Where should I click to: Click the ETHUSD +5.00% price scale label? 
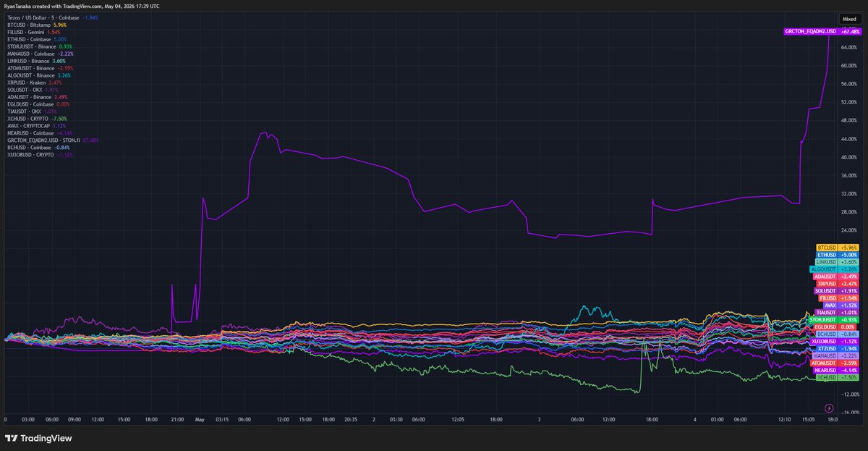pos(838,255)
